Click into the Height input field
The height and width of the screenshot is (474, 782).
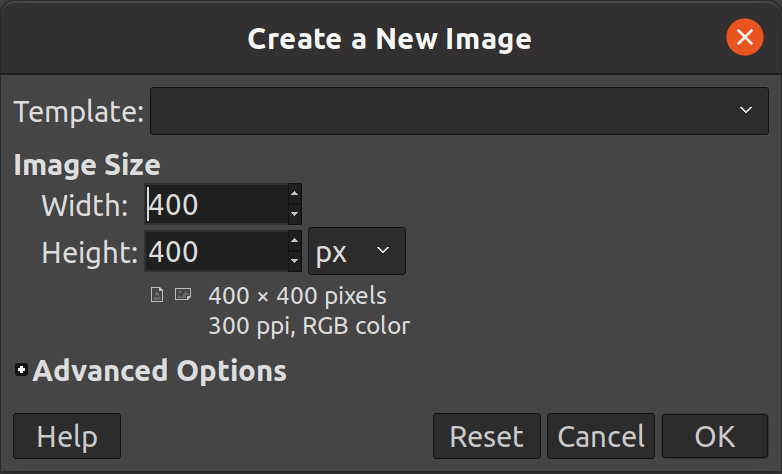pyautogui.click(x=216, y=251)
